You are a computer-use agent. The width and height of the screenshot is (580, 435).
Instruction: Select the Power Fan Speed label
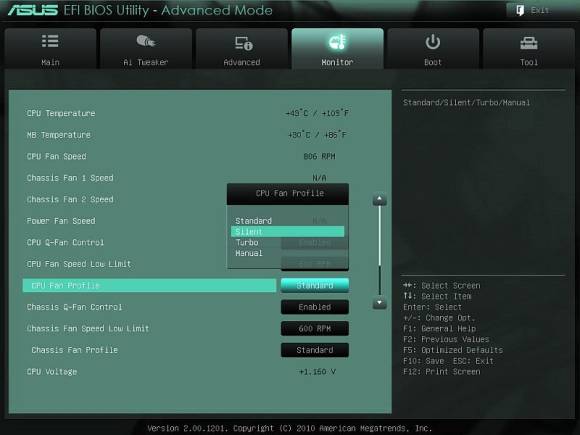[61, 221]
